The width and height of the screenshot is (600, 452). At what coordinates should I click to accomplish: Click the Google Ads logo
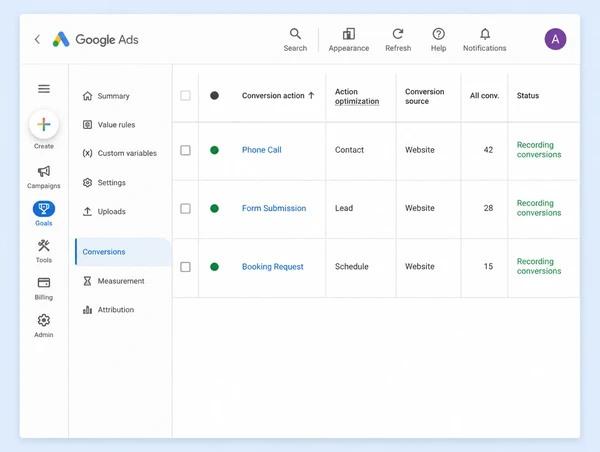95,39
